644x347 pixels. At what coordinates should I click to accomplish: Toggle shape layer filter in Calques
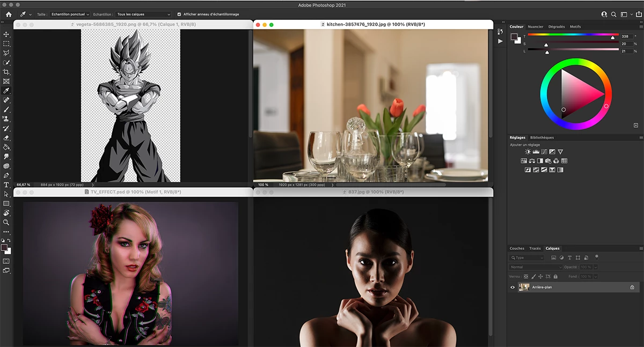577,257
